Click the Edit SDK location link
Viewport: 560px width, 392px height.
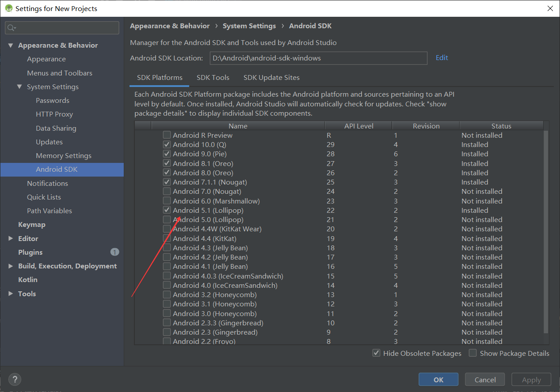(442, 58)
